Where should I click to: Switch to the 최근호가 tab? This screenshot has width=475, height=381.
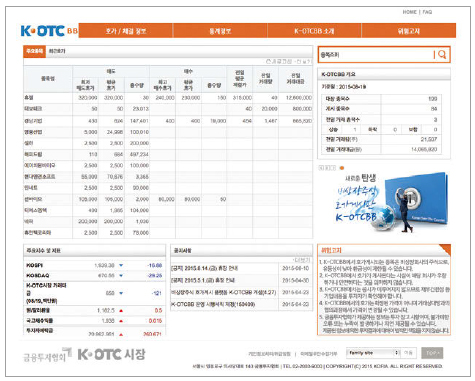pos(57,51)
